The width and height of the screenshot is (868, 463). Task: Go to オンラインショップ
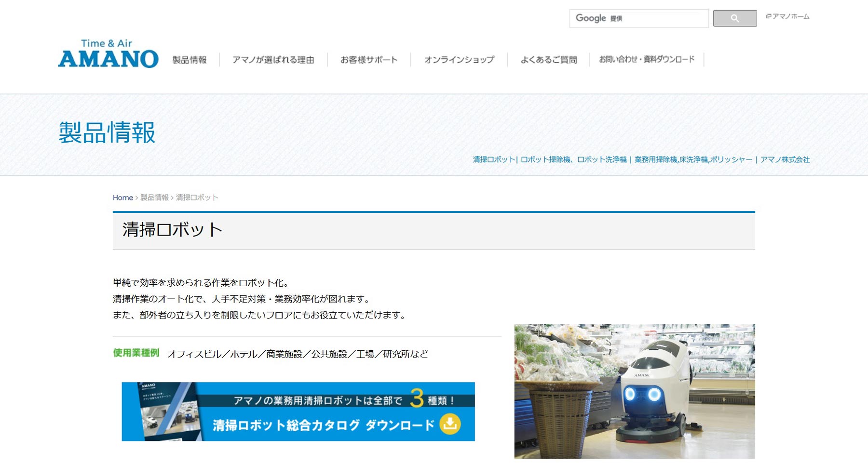tap(459, 60)
